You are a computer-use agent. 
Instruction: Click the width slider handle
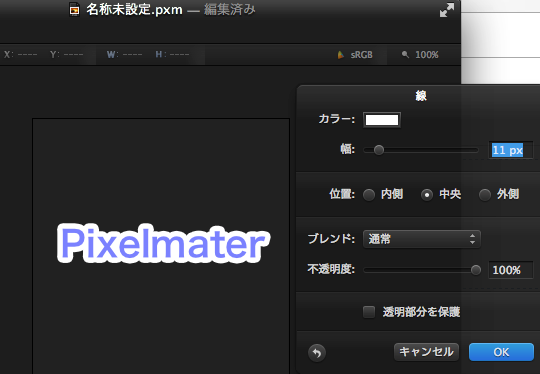pos(379,150)
